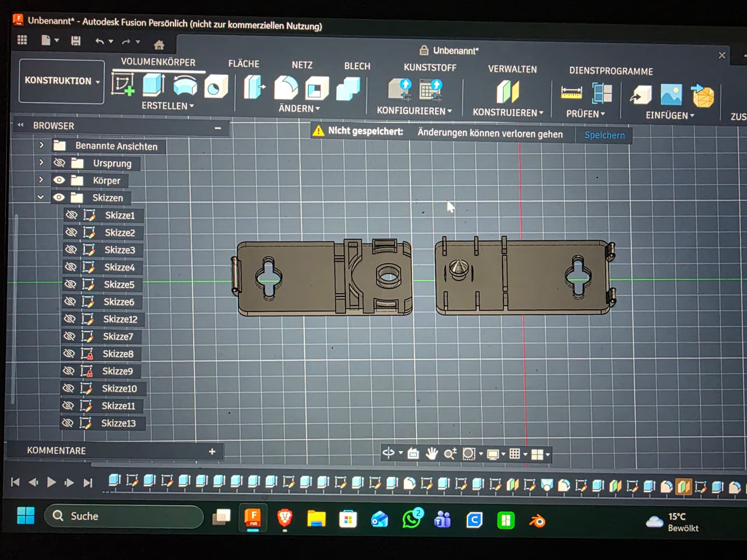747x560 pixels.
Task: Select the Revolve tool icon
Action: point(185,86)
